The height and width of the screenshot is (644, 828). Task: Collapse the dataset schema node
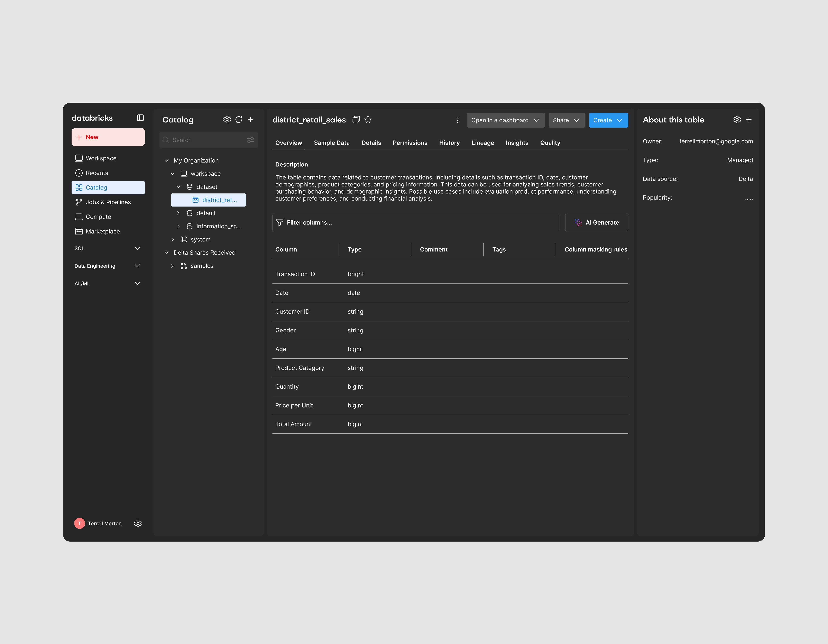point(178,186)
